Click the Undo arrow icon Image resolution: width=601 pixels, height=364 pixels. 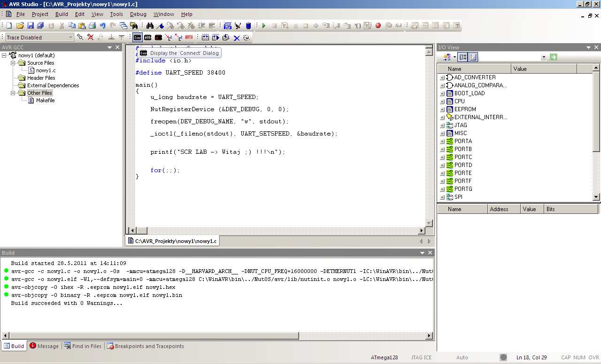pyautogui.click(x=102, y=25)
